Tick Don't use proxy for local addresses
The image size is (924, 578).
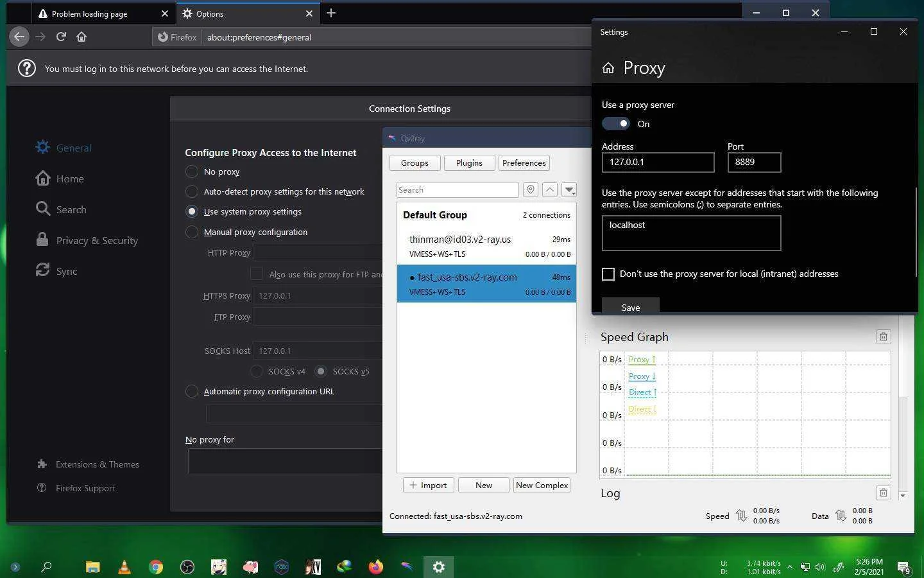(608, 274)
